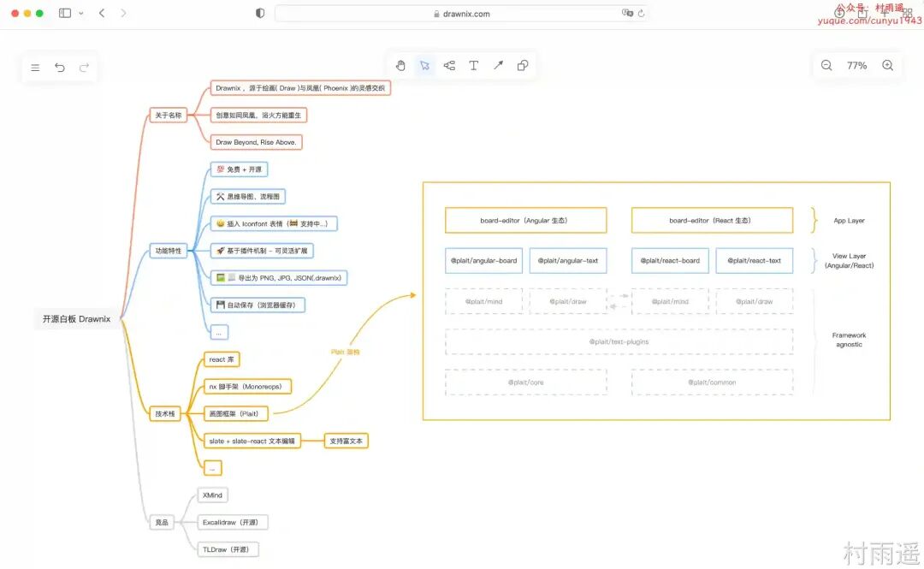The width and height of the screenshot is (924, 569).
Task: Reload the drawnix.com page
Action: (x=641, y=13)
